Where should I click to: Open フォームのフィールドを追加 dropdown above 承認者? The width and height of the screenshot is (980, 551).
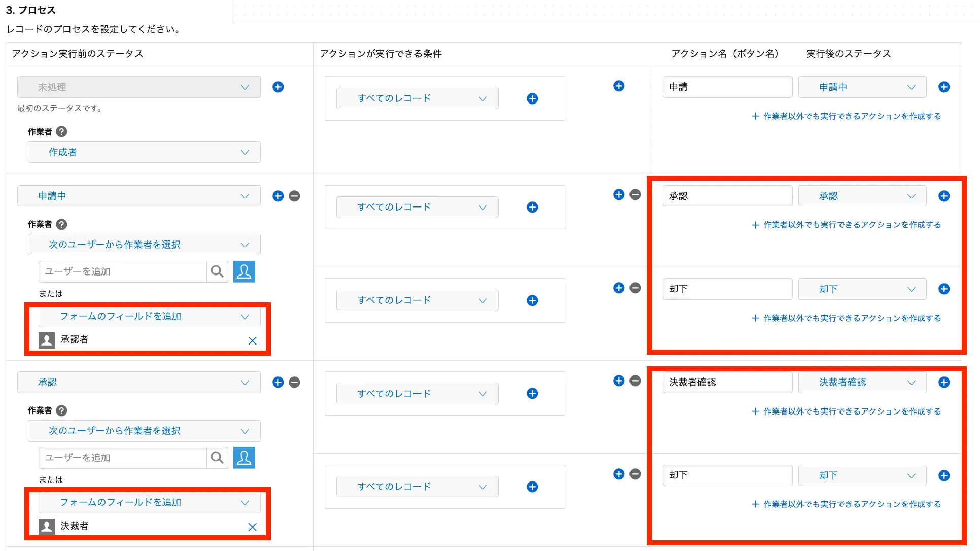[149, 317]
